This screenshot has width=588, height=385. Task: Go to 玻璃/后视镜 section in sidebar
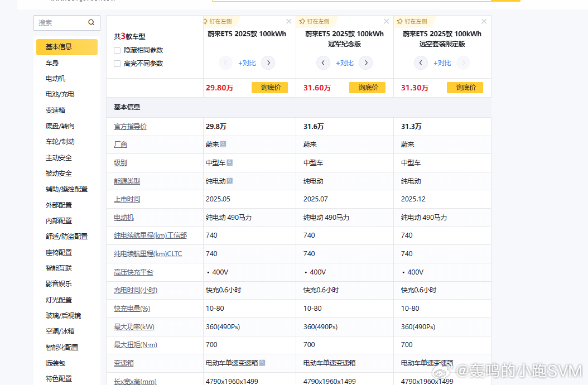[x=64, y=316]
